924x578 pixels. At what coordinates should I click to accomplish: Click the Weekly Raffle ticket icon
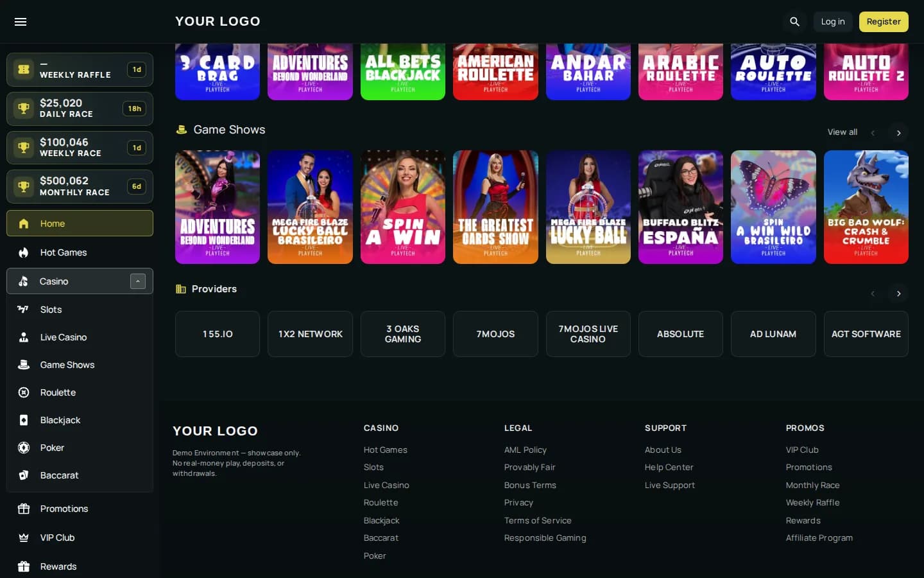pyautogui.click(x=24, y=69)
